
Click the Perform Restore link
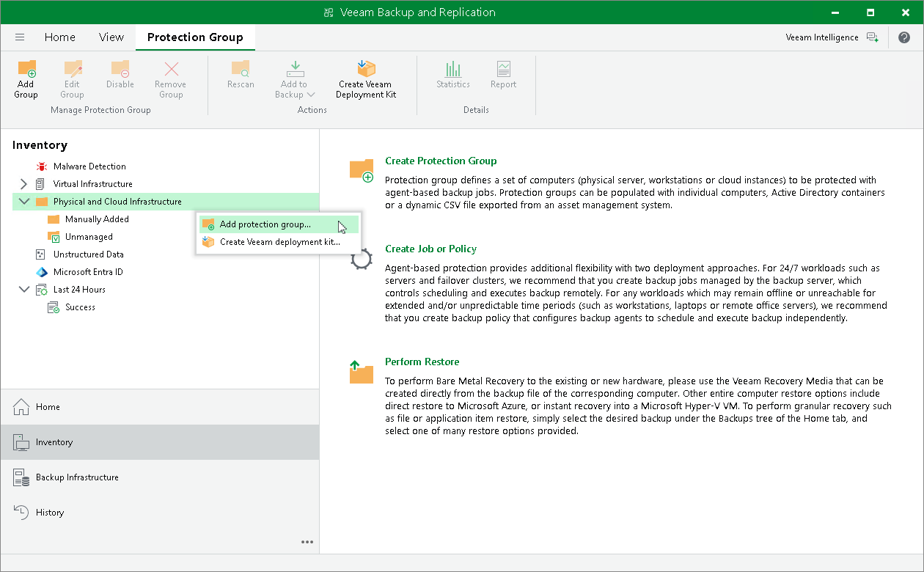(422, 362)
